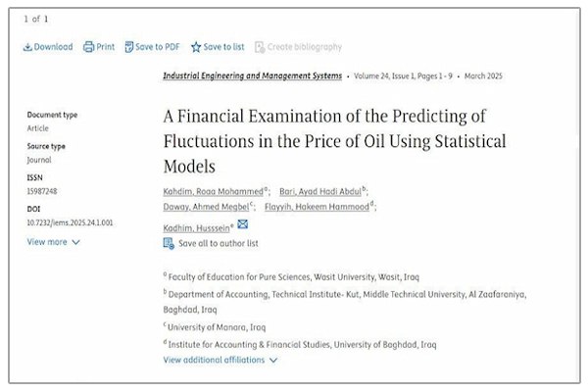Click the Save all to author list icon
588x392 pixels.
169,243
